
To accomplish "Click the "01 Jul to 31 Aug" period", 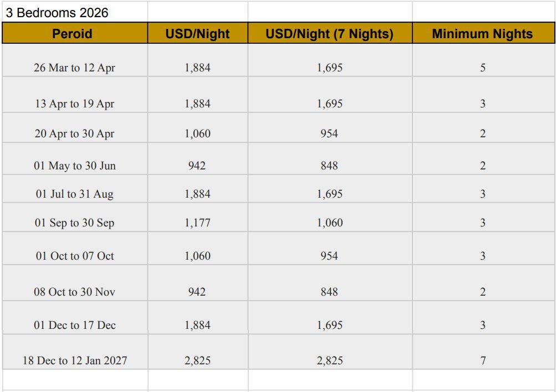I will pos(74,194).
